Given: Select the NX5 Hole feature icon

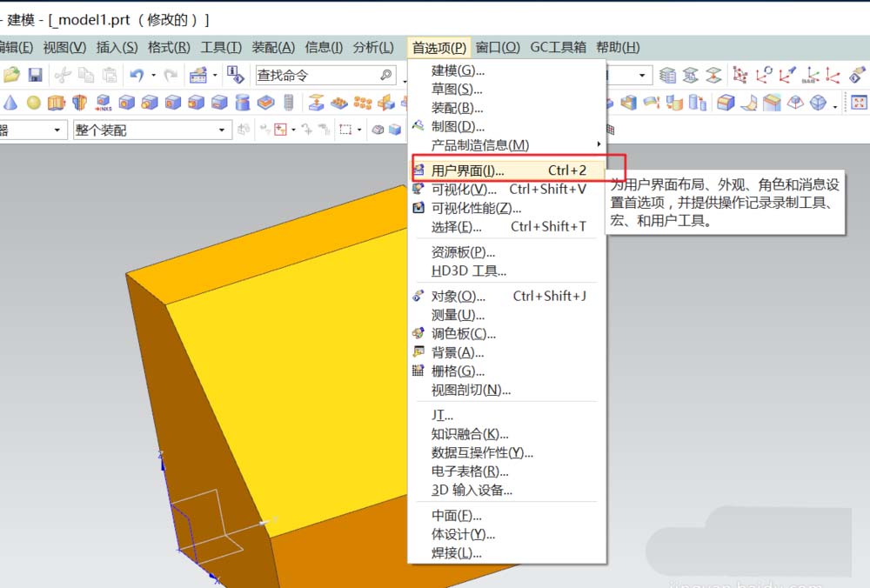Looking at the screenshot, I should coord(104,103).
